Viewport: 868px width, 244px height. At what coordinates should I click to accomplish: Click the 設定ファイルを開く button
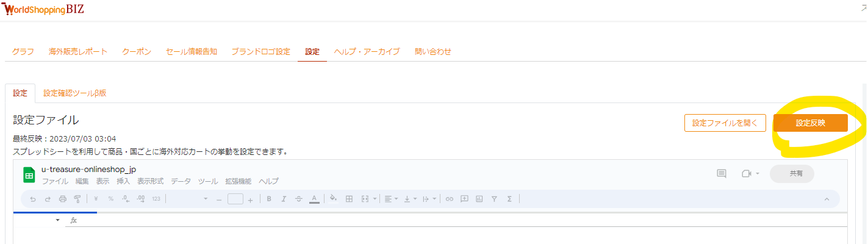click(x=725, y=123)
